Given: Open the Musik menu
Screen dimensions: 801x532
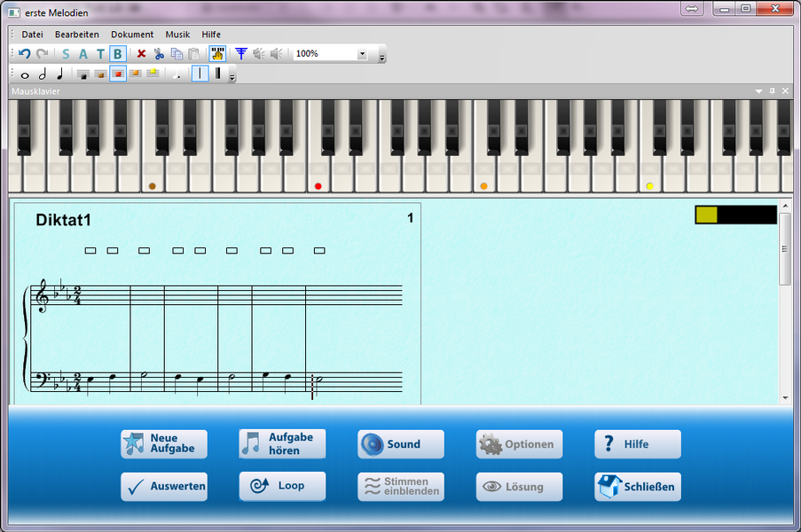Looking at the screenshot, I should [x=177, y=34].
